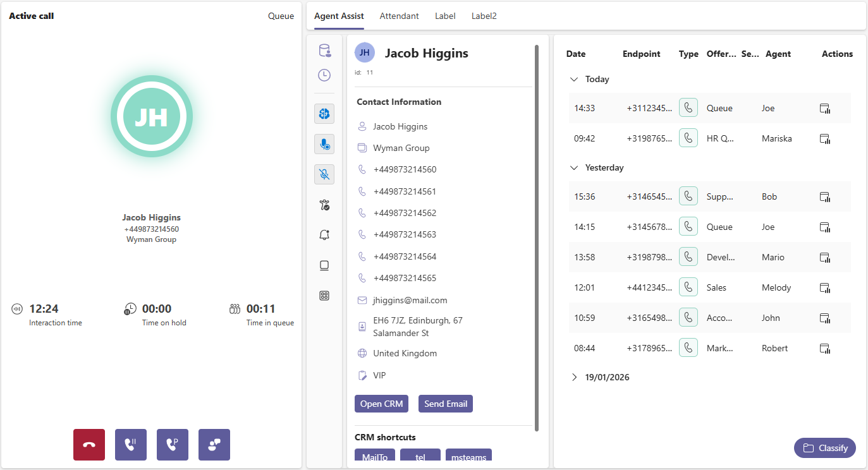
Task: Hang up with the red end call button
Action: (89, 445)
